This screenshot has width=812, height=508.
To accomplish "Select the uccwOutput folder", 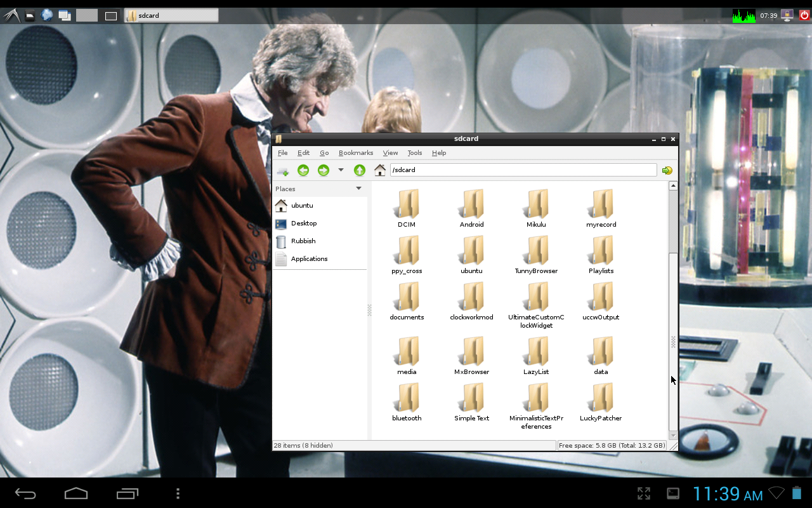I will (601, 302).
